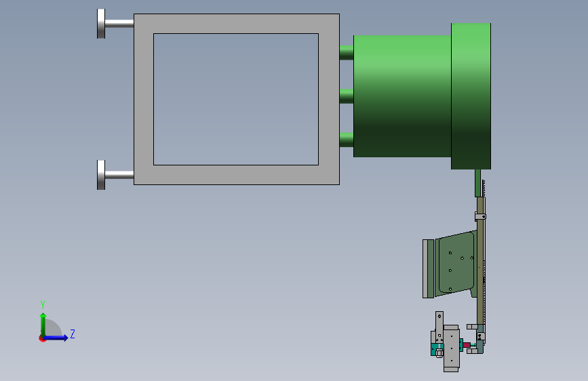Viewport: 588px width, 381px height.
Task: Click the blue Z axis of the triad
Action: (x=56, y=338)
